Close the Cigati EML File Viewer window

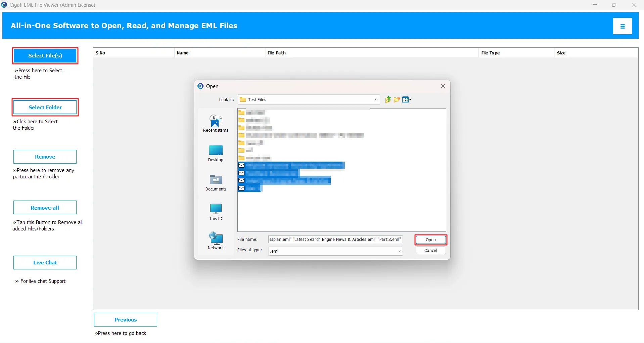634,5
